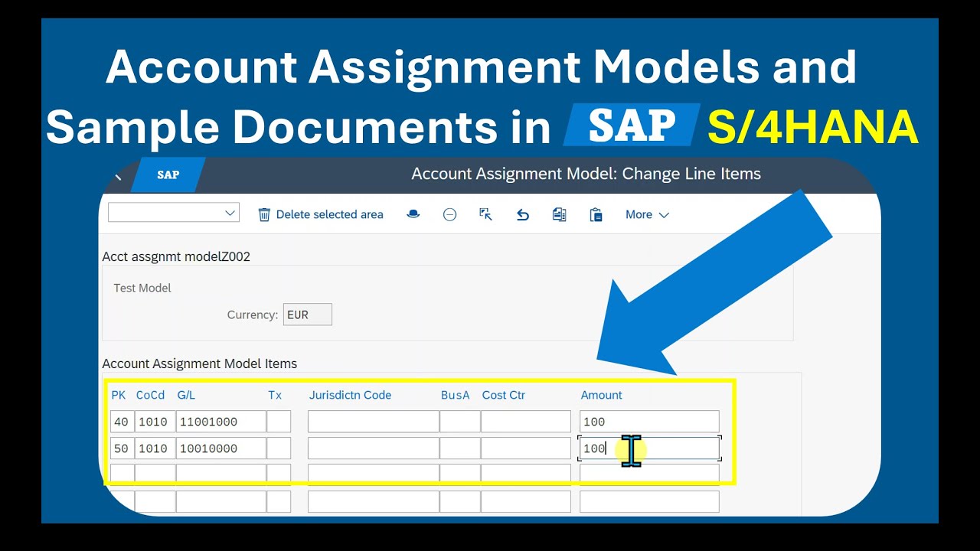
Task: Click the Currency: label
Action: [252, 315]
